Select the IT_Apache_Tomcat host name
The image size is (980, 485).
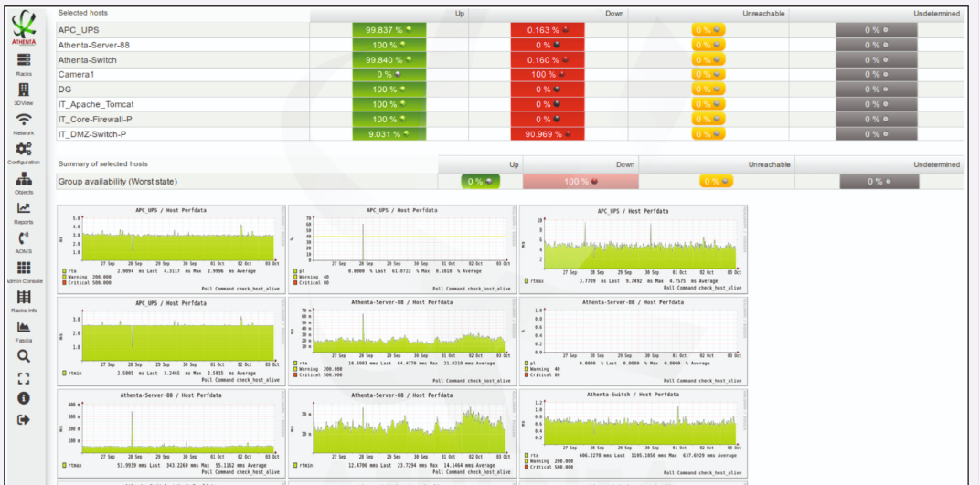pos(96,104)
